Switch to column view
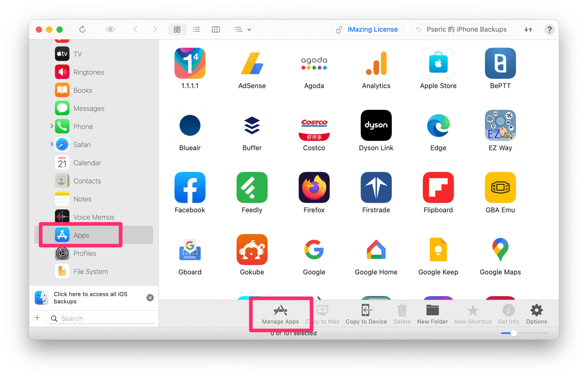Image resolution: width=588 pixels, height=378 pixels. (x=216, y=29)
